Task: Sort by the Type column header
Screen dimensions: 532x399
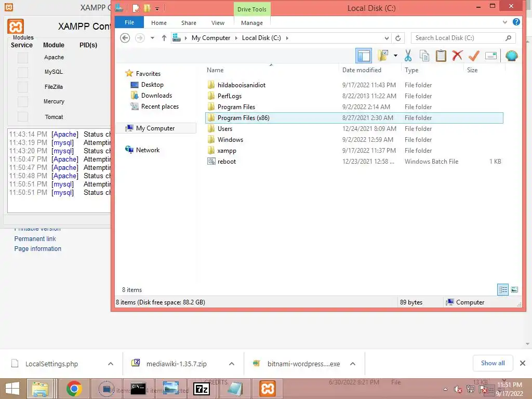Action: tap(411, 70)
